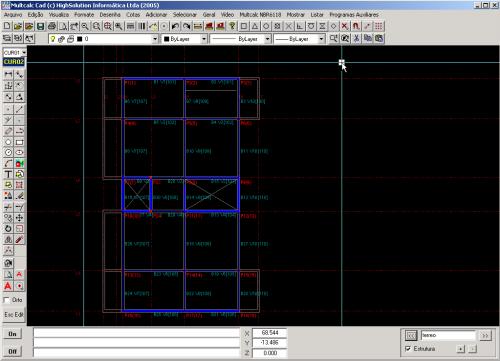The width and height of the screenshot is (500, 361).
Task: Toggle the layer lightbulb visibility icon
Action: [52, 39]
